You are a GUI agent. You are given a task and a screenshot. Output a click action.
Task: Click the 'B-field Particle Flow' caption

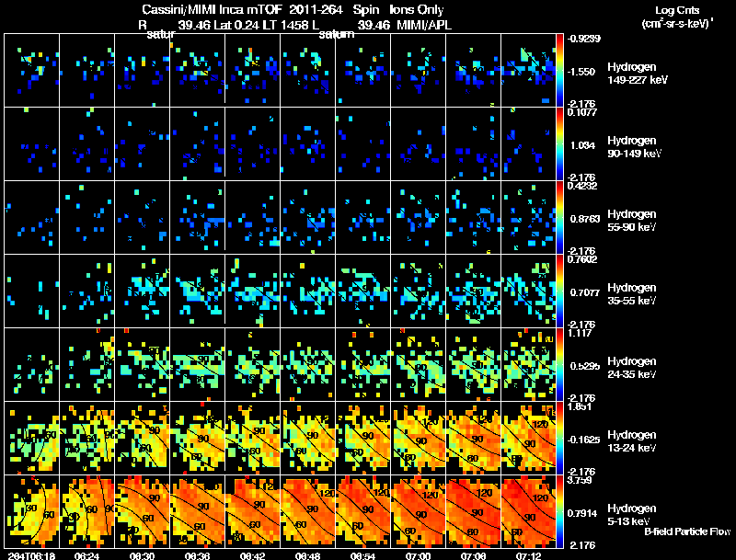coord(687,531)
